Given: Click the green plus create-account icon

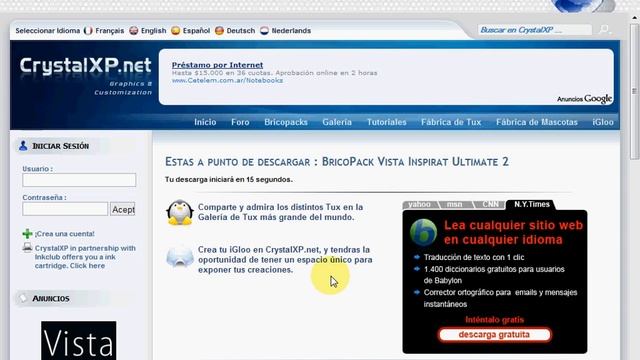Looking at the screenshot, I should [27, 234].
